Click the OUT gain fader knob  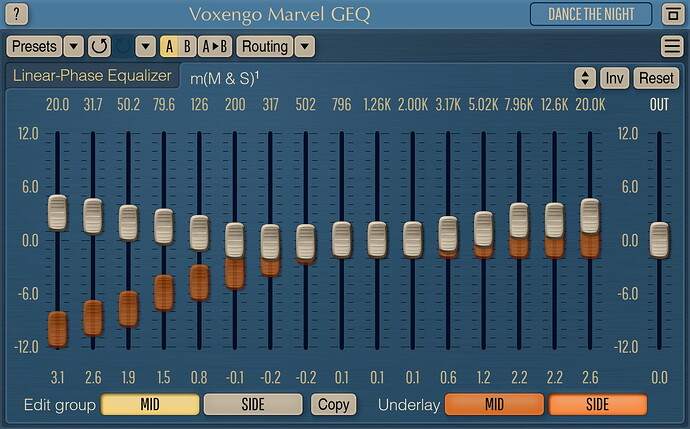coord(659,240)
